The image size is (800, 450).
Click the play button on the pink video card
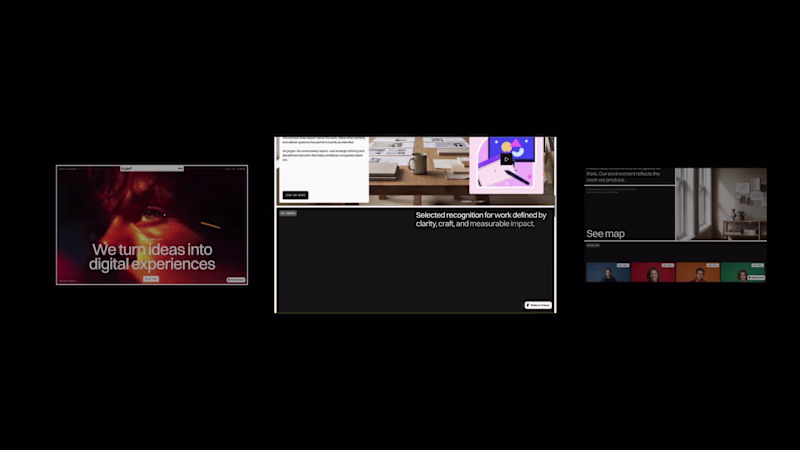506,159
